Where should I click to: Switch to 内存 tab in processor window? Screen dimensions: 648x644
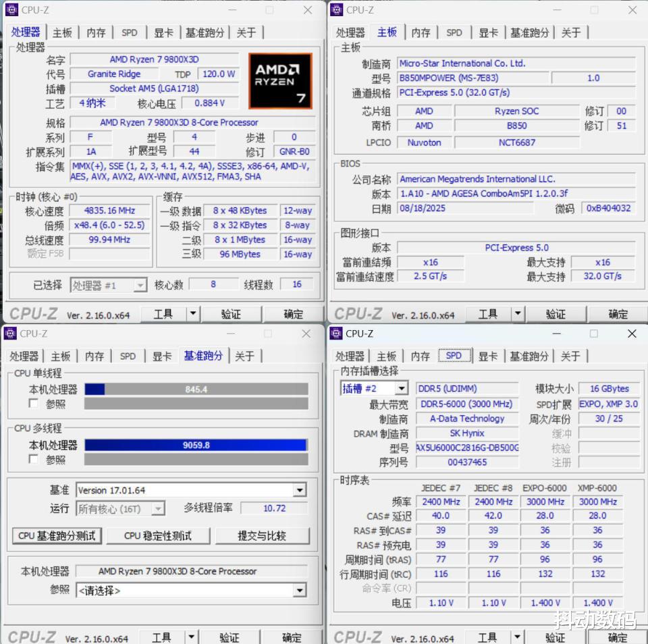(x=96, y=32)
